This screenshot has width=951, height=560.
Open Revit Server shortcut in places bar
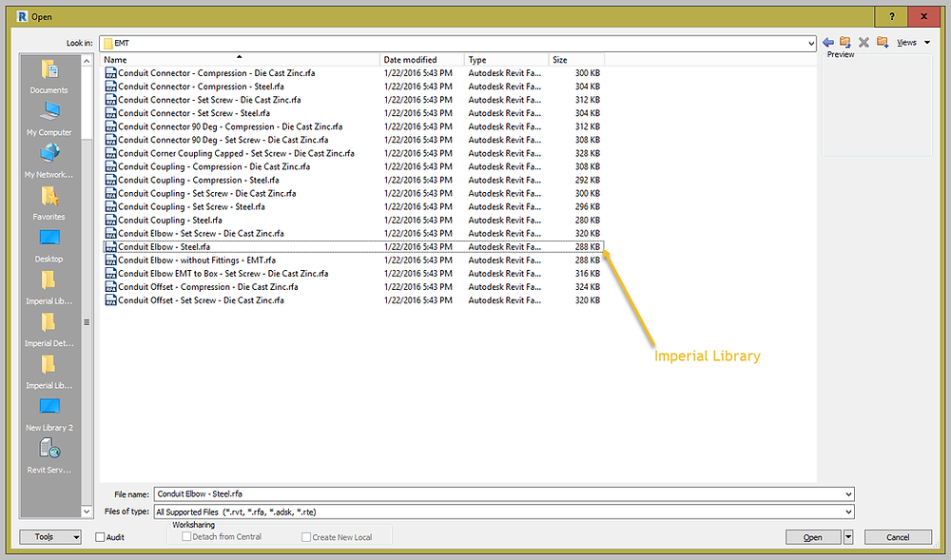[x=49, y=457]
